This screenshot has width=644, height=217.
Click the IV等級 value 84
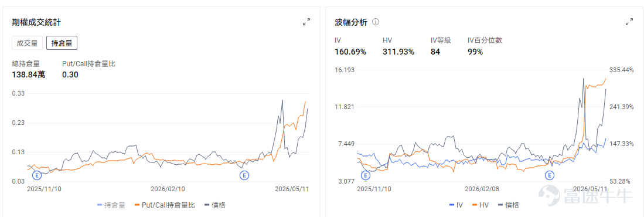pos(435,52)
